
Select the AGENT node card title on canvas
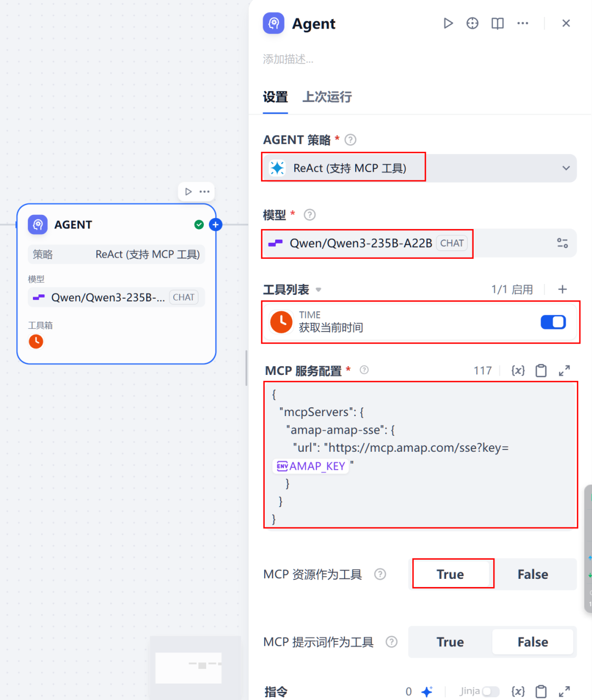coord(73,225)
